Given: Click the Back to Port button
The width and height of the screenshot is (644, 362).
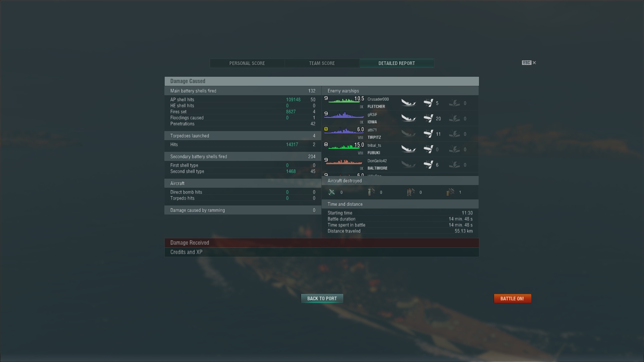Looking at the screenshot, I should click(322, 298).
